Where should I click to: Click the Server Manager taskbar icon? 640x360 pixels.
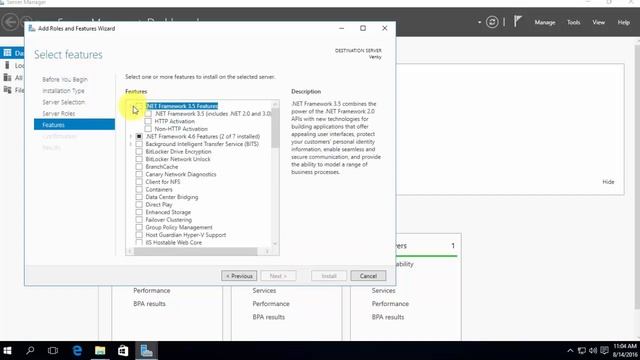pyautogui.click(x=146, y=351)
